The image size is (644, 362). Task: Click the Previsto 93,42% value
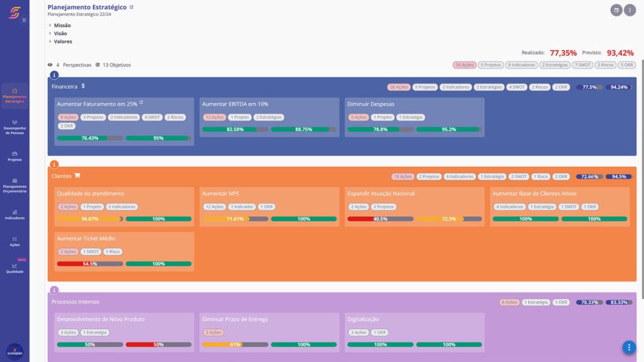(620, 53)
